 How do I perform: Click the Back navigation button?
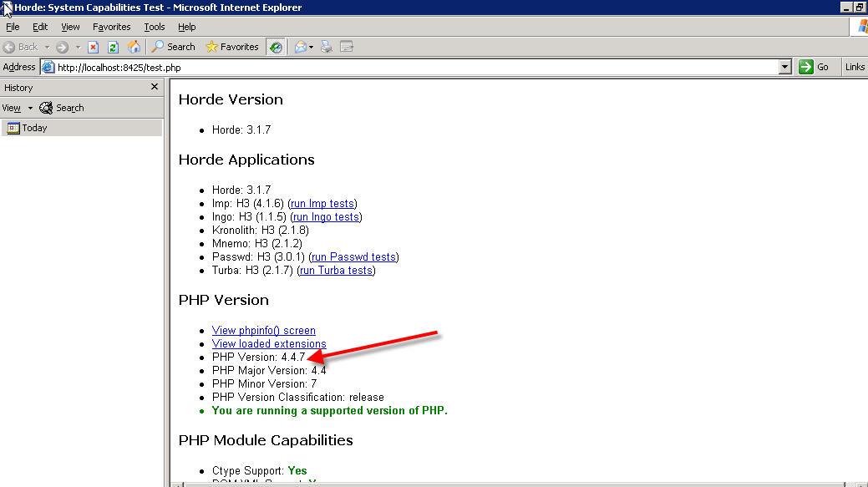pyautogui.click(x=21, y=47)
